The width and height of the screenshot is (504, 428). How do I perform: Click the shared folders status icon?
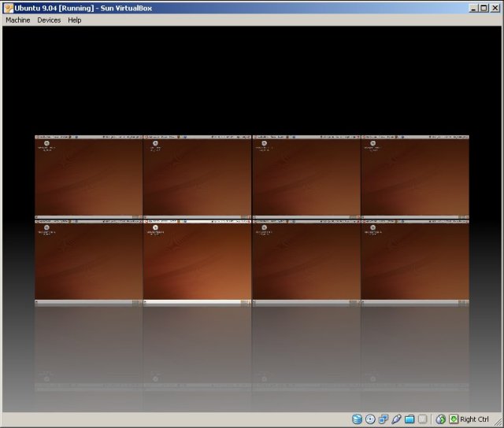[x=409, y=419]
